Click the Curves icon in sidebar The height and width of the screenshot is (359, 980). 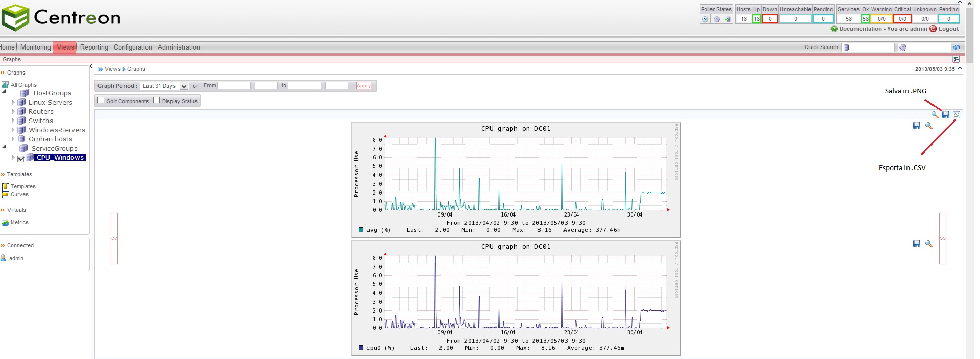[5, 194]
